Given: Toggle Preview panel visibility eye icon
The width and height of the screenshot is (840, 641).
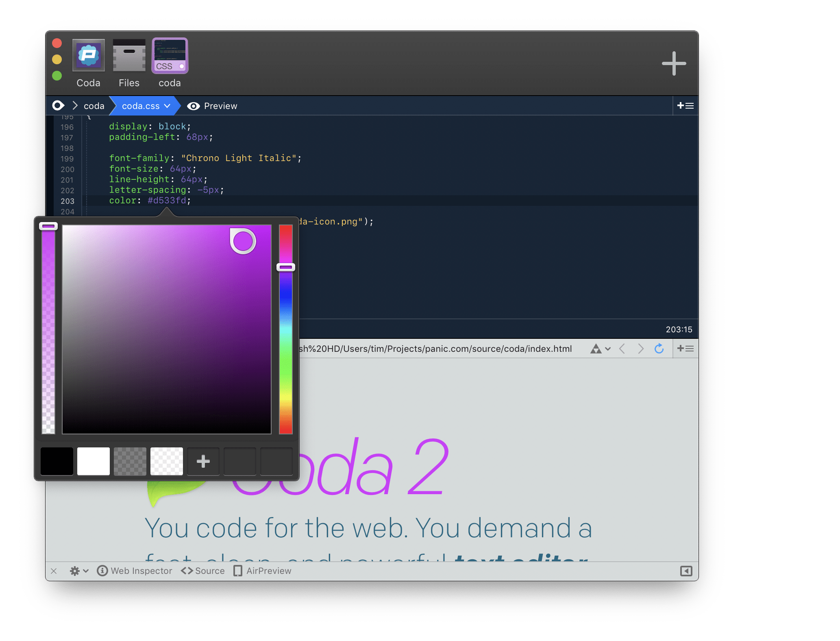Looking at the screenshot, I should click(x=192, y=106).
